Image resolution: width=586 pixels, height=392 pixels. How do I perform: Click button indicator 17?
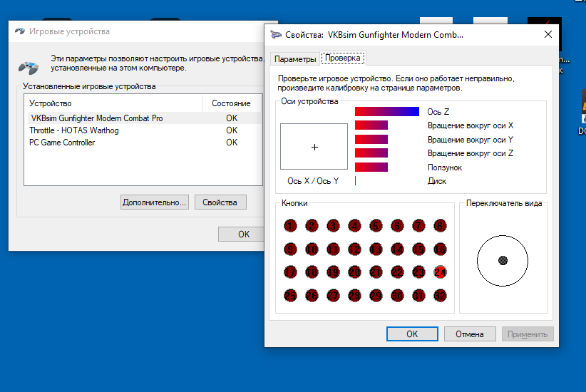pos(290,272)
